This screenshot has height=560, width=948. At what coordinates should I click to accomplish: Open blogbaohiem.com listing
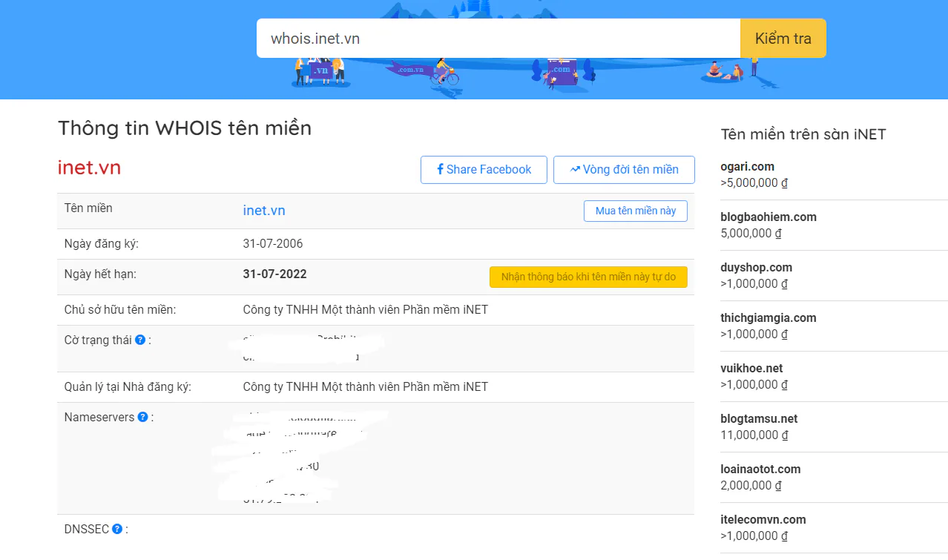coord(768,217)
